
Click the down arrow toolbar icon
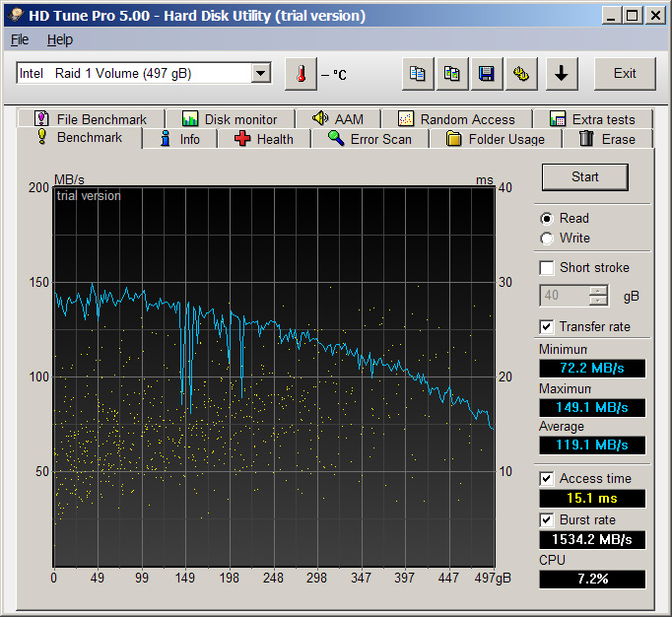pyautogui.click(x=561, y=74)
